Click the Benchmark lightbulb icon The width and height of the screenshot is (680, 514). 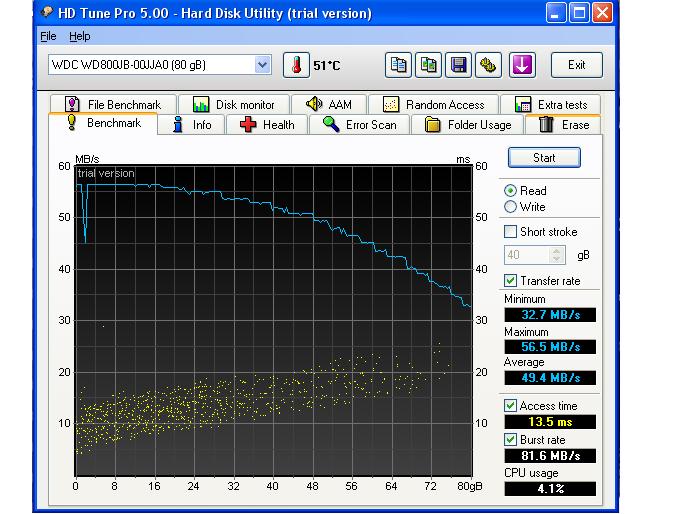coord(72,123)
